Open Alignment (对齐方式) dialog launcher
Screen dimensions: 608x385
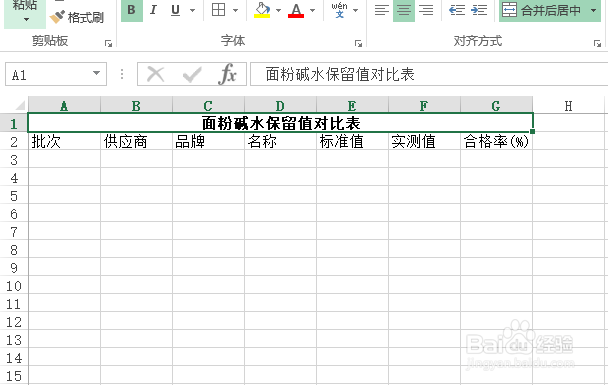(597, 44)
